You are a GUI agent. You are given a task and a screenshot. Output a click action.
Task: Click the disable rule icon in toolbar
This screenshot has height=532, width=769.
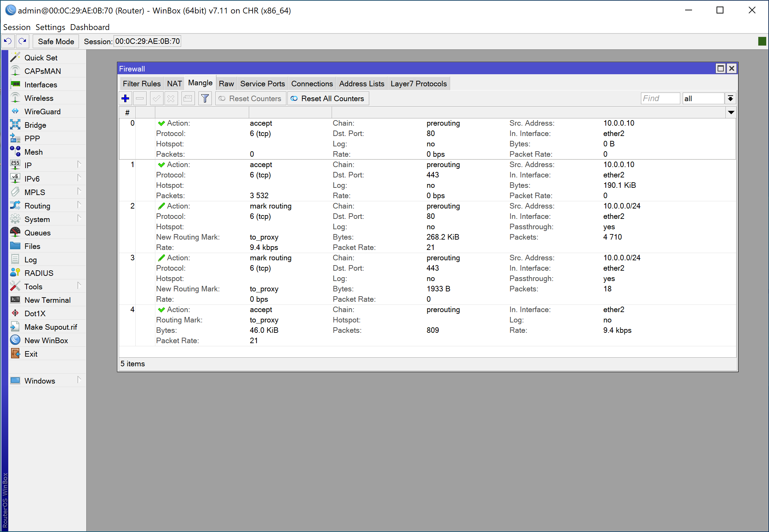pyautogui.click(x=171, y=98)
